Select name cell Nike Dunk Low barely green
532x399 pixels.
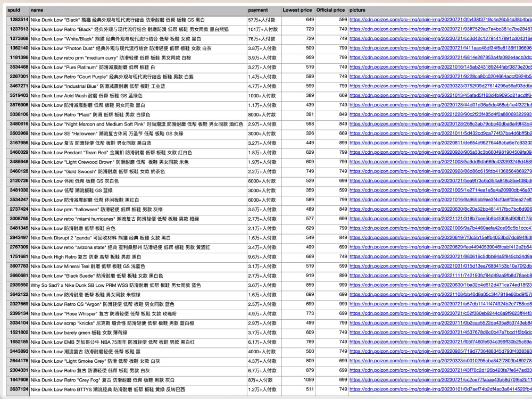138,333
